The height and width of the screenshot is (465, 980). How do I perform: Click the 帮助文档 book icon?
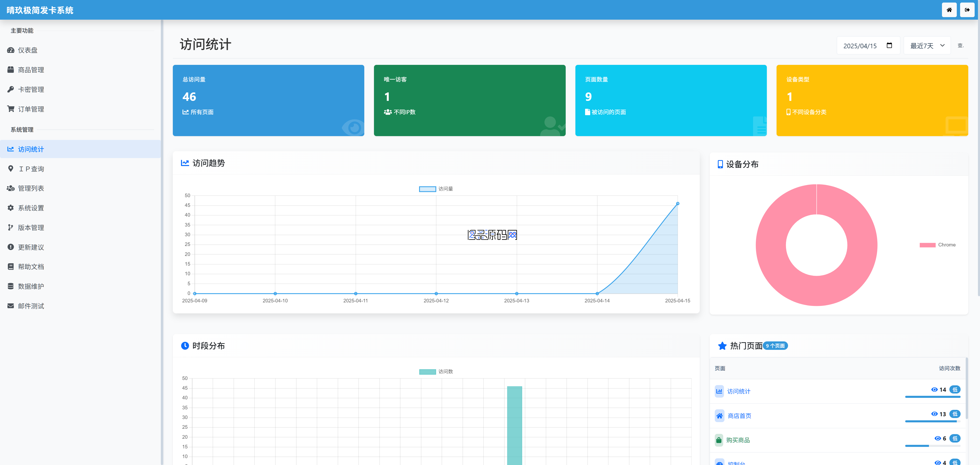point(11,267)
